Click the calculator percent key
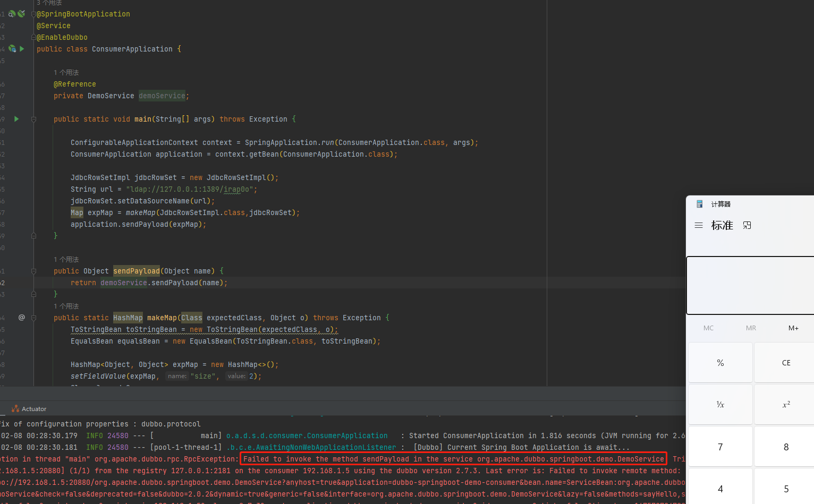The height and width of the screenshot is (504, 814). 720,363
